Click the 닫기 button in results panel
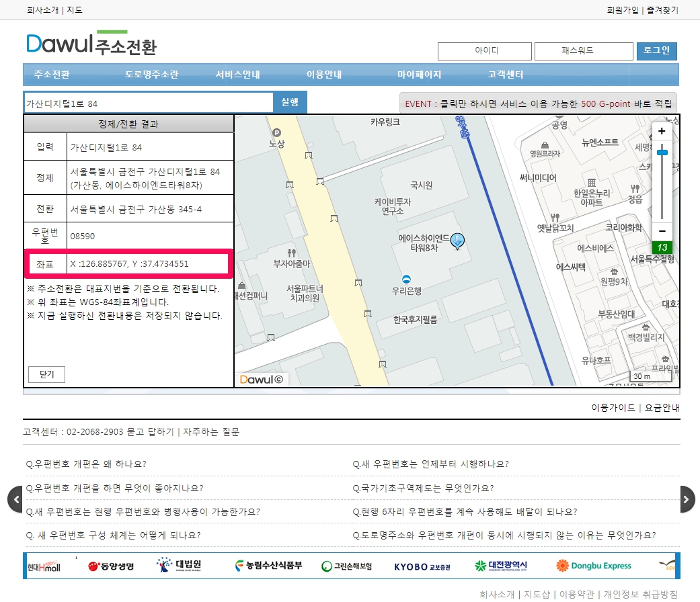This screenshot has width=700, height=602. 46,374
